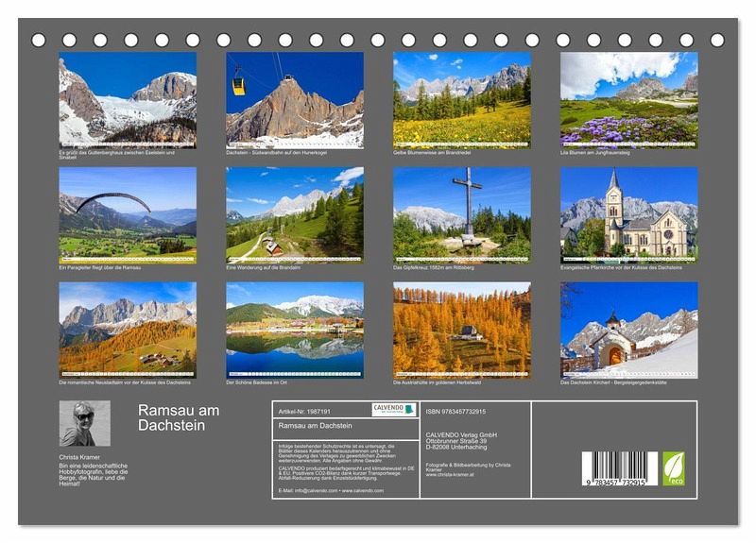Click the copyright notice paragraph starting 'Infolge bestehender Schutzrechte'
This screenshot has width=756, height=543.
coord(337,453)
